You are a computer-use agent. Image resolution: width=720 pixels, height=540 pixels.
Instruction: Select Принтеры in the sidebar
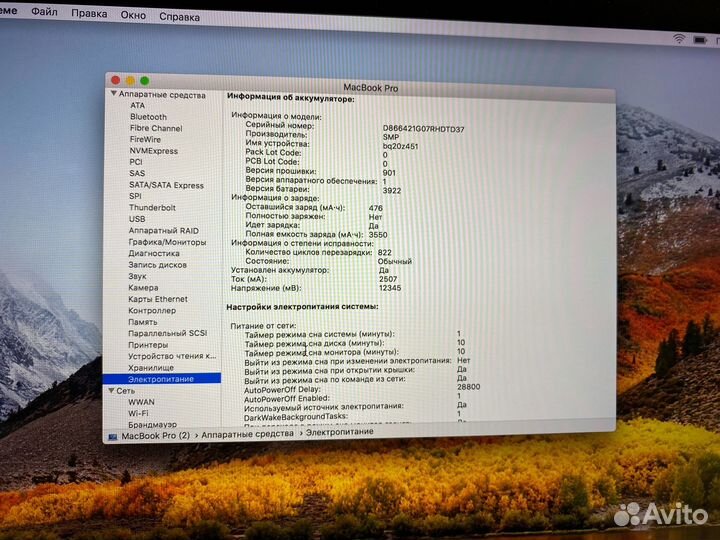pos(148,344)
